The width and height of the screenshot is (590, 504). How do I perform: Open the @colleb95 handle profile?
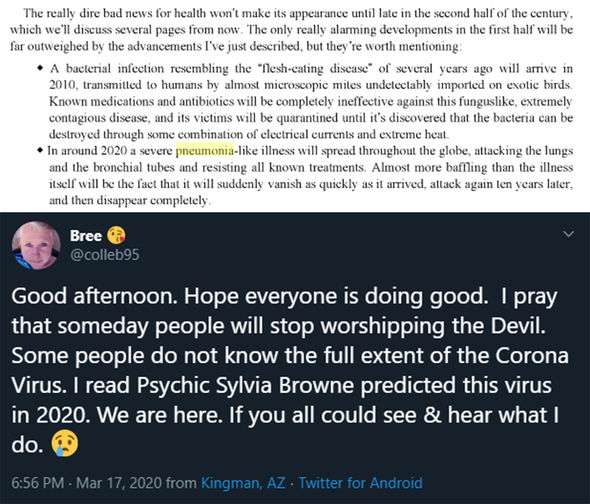(105, 255)
